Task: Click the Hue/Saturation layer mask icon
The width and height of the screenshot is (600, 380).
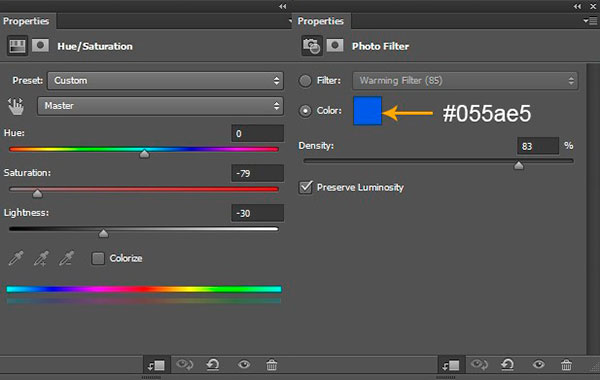Action: tap(40, 46)
